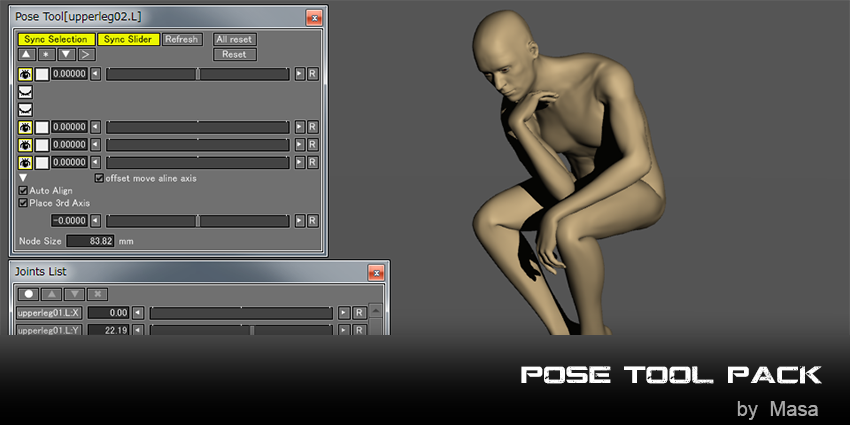Toggle the eye icon in the second slider row
Image resolution: width=850 pixels, height=425 pixels.
pos(25,127)
